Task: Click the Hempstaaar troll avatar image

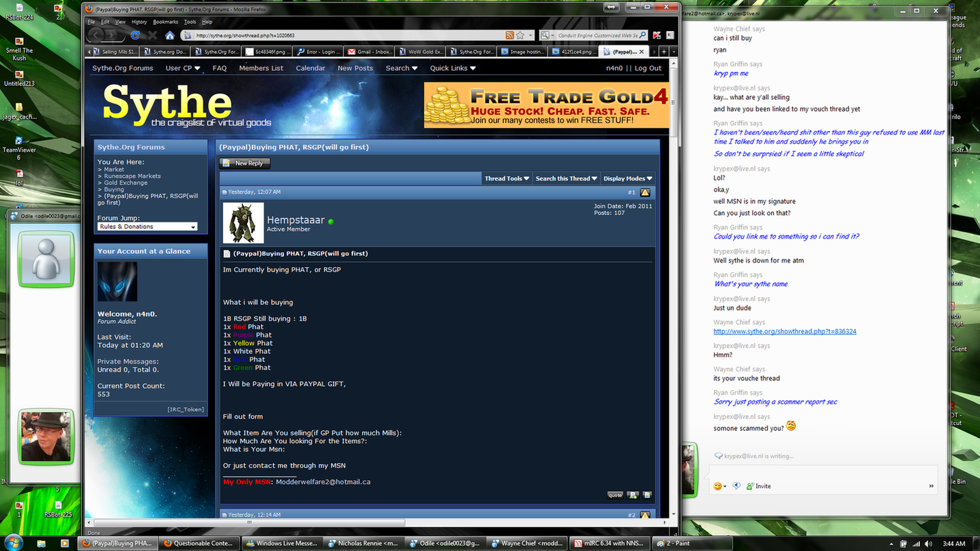Action: [x=243, y=223]
